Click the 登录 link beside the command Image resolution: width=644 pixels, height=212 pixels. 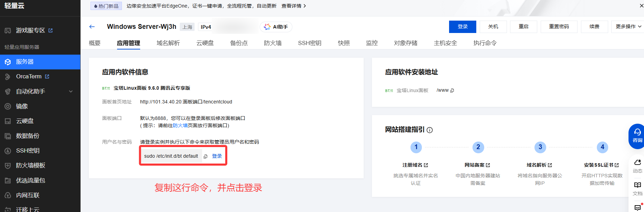point(217,156)
